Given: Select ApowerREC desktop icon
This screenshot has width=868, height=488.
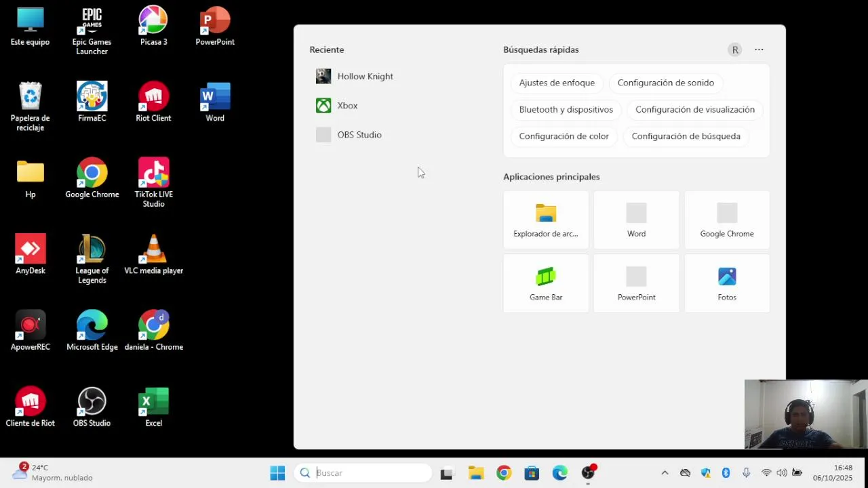Looking at the screenshot, I should pyautogui.click(x=30, y=331).
